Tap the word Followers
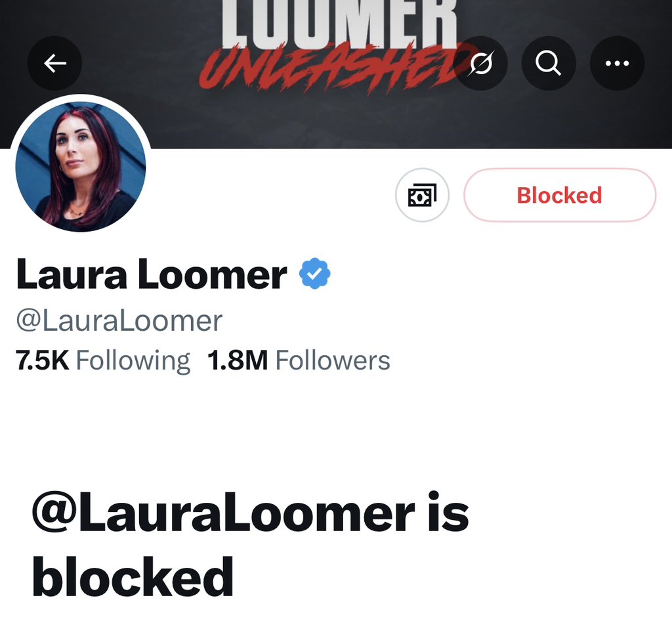Image resolution: width=672 pixels, height=621 pixels. (333, 360)
